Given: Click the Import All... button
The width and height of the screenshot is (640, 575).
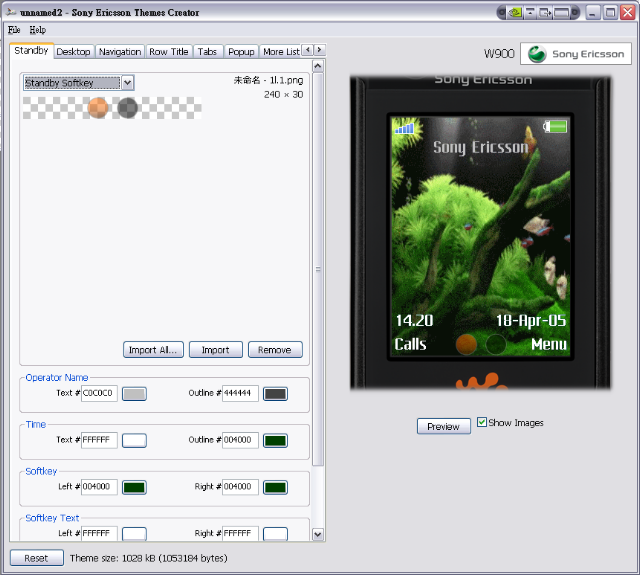Looking at the screenshot, I should point(153,350).
